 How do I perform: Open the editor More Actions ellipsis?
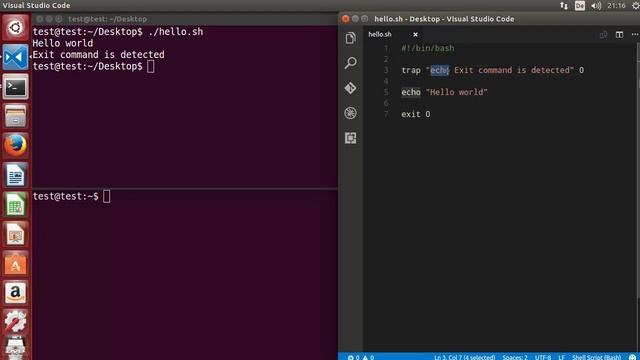[635, 35]
